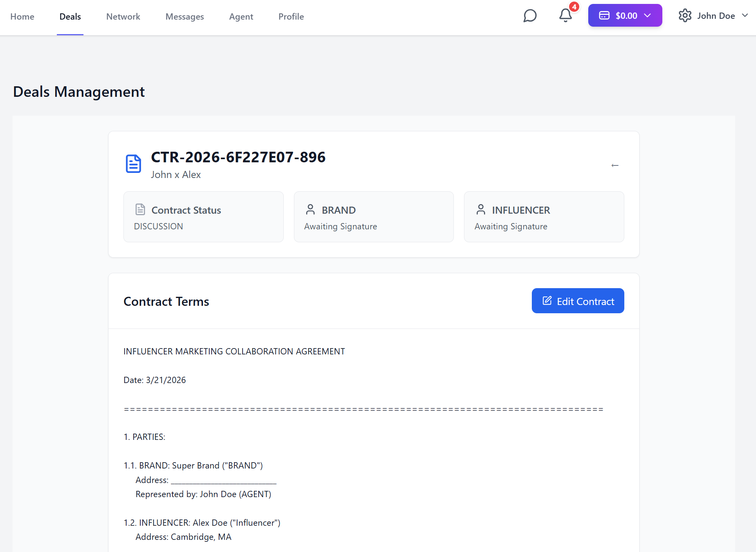Click the John x Alex subtitle
756x552 pixels.
click(176, 174)
